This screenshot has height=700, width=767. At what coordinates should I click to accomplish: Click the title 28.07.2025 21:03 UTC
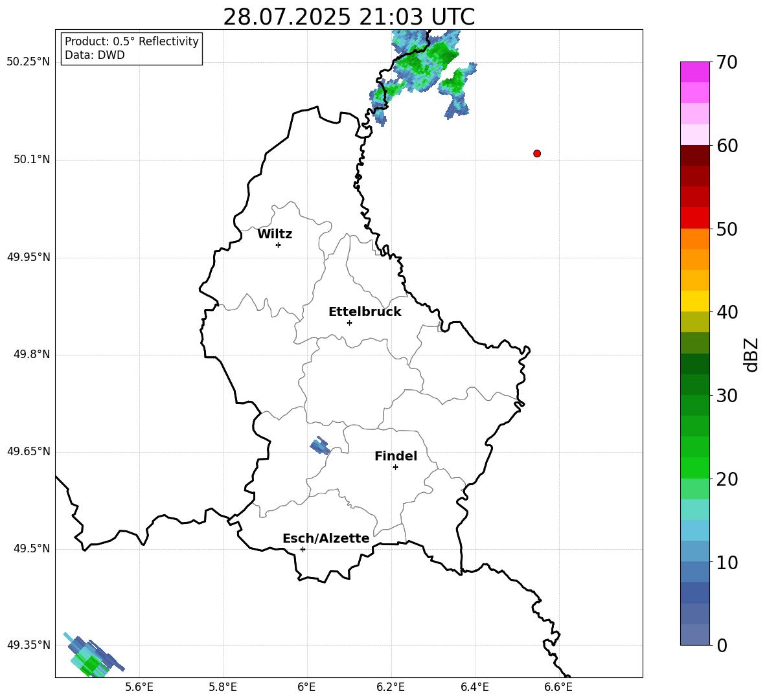point(349,17)
